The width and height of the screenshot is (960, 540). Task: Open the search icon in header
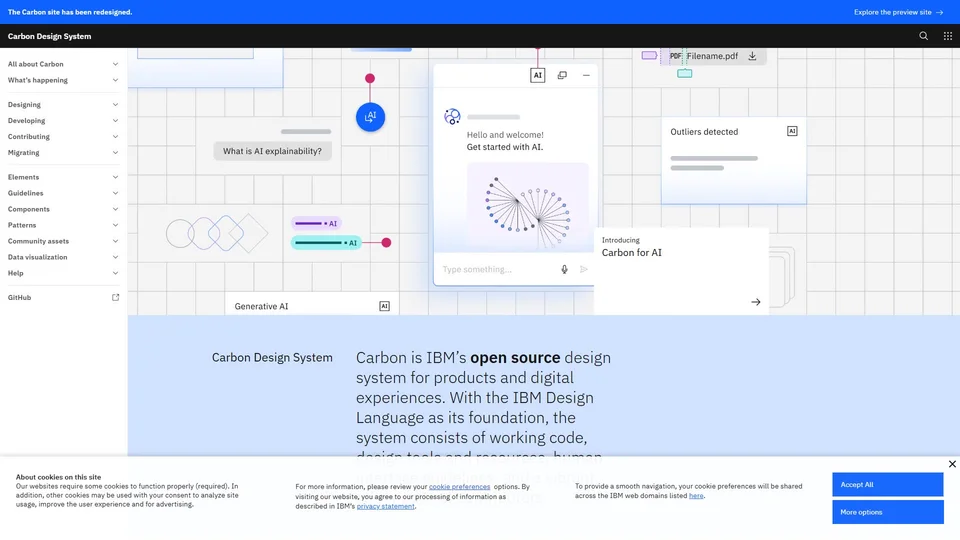tap(923, 36)
